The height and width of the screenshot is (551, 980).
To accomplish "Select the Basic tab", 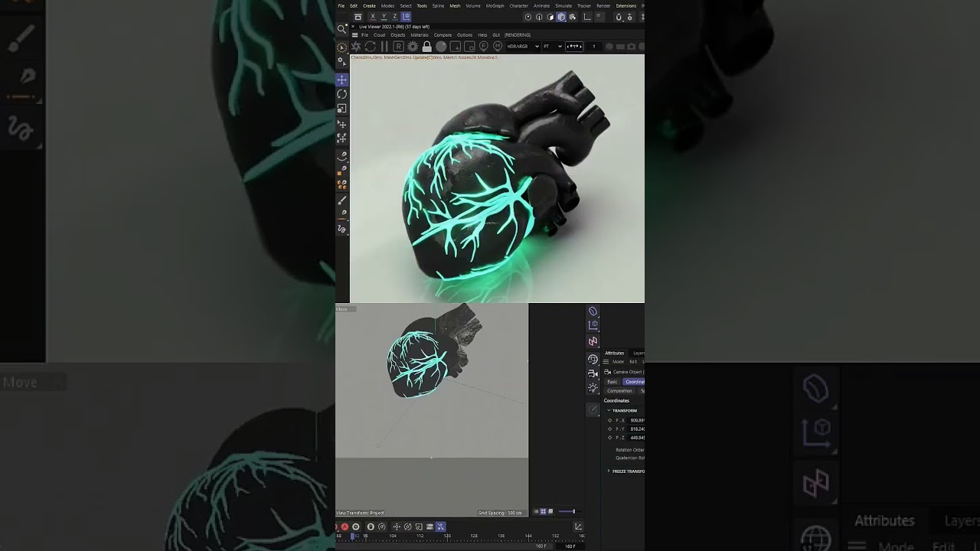I will pos(612,382).
